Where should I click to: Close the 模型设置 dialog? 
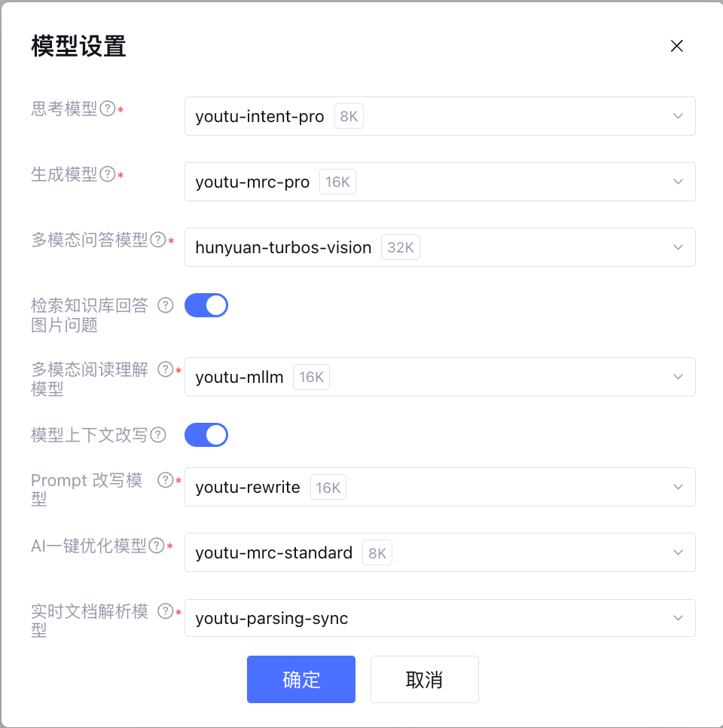(x=676, y=46)
